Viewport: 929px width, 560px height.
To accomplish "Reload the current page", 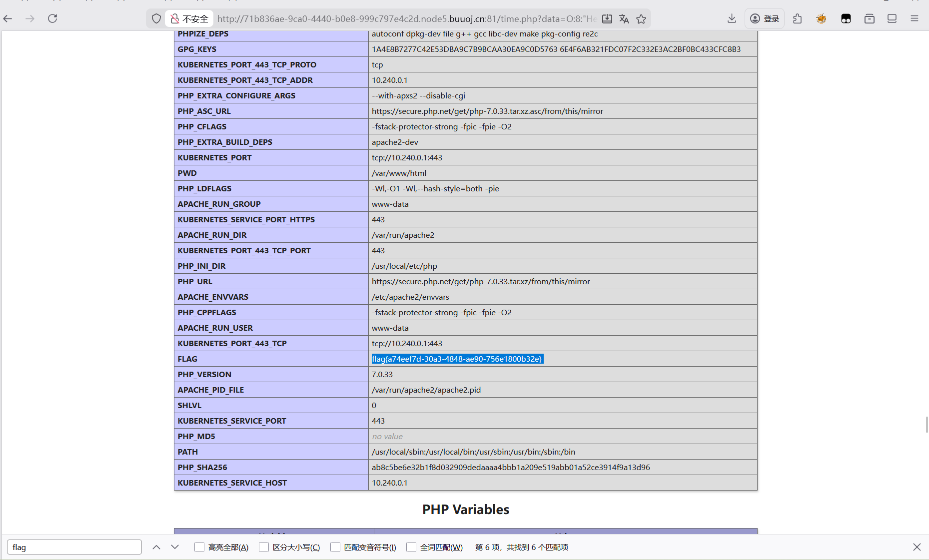I will click(52, 18).
